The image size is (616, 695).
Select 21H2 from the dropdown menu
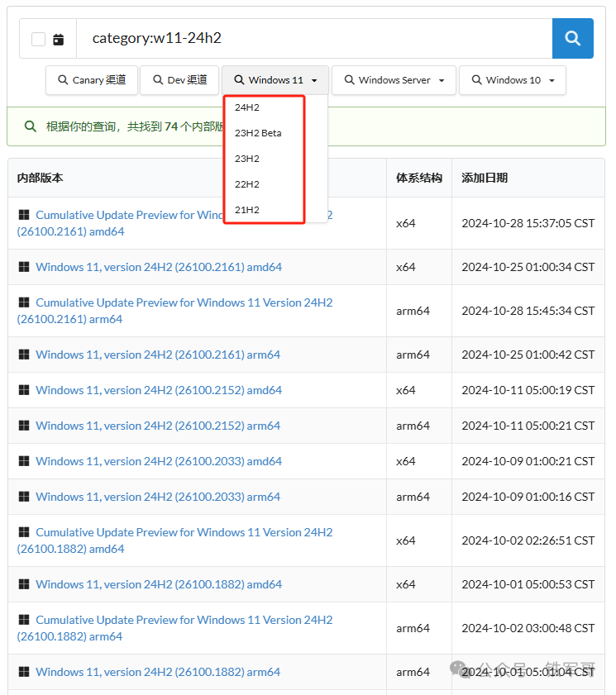[x=247, y=210]
